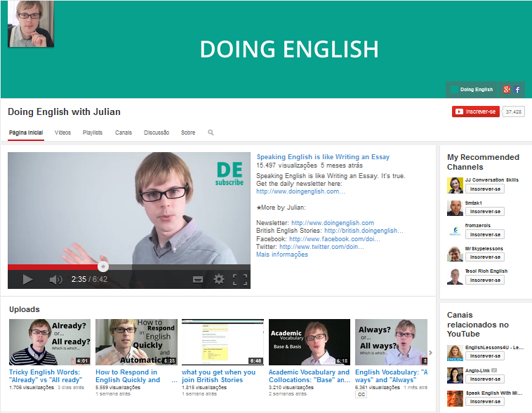Enter fullscreen mode on video
The height and width of the screenshot is (413, 532).
pyautogui.click(x=240, y=279)
